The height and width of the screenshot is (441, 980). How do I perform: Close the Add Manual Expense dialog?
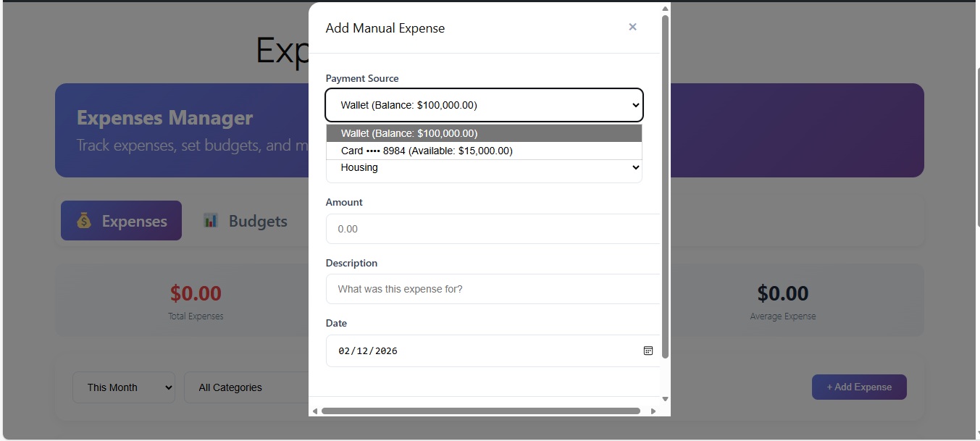[x=632, y=28]
